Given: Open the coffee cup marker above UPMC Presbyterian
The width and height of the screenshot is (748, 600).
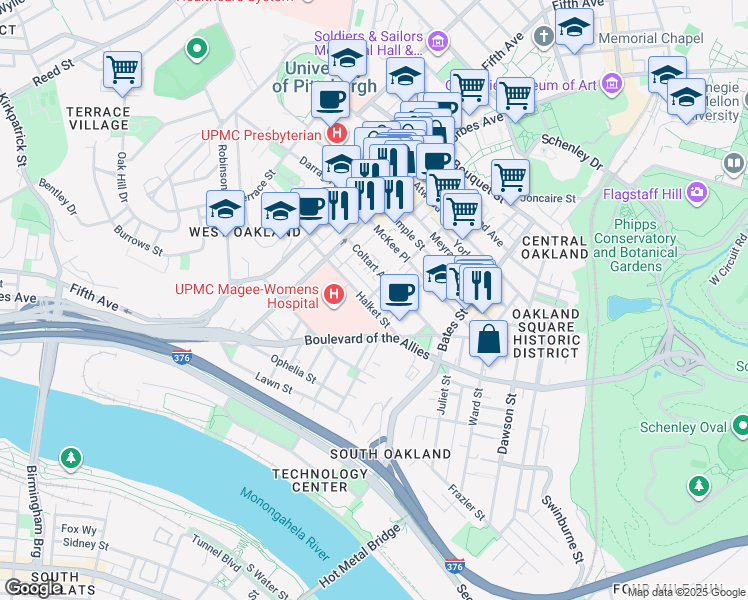Looking at the screenshot, I should click(330, 101).
